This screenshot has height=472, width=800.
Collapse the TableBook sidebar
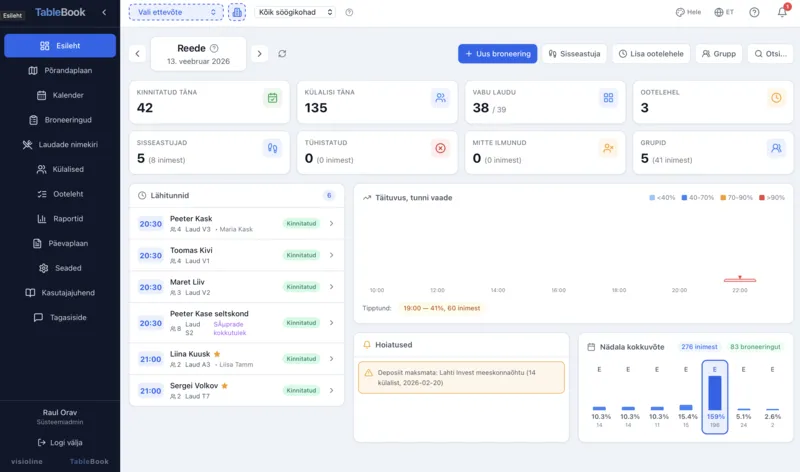click(x=105, y=12)
